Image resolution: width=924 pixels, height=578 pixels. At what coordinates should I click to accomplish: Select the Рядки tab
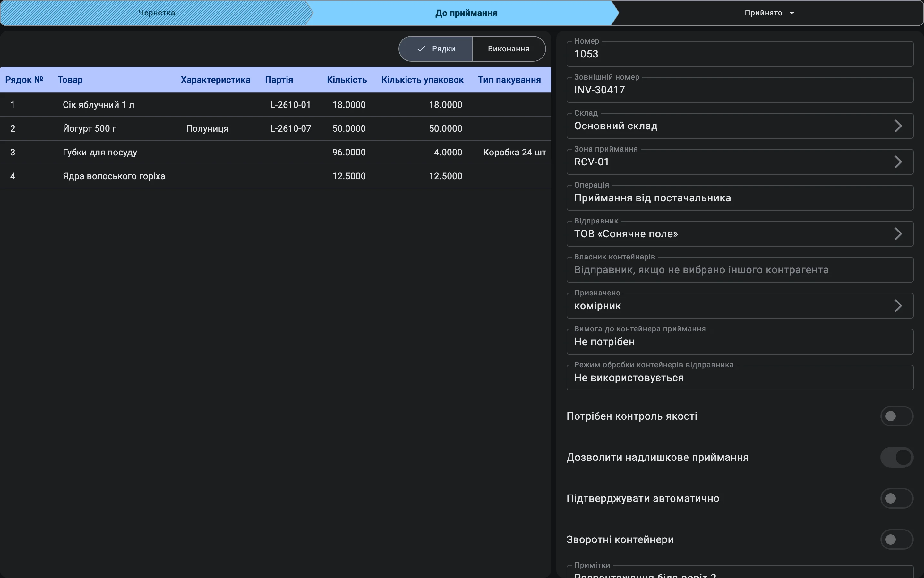click(x=436, y=48)
